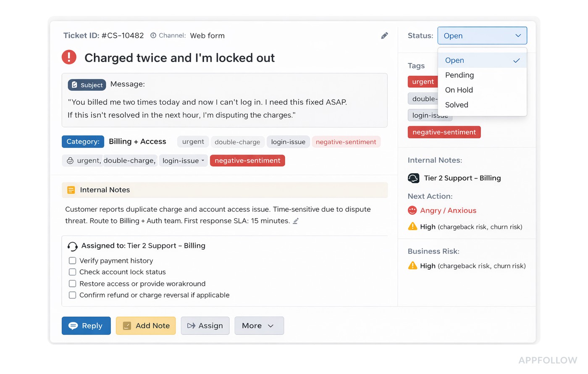The width and height of the screenshot is (588, 374).
Task: Open the login-issue tag dropdown arrow
Action: (202, 161)
